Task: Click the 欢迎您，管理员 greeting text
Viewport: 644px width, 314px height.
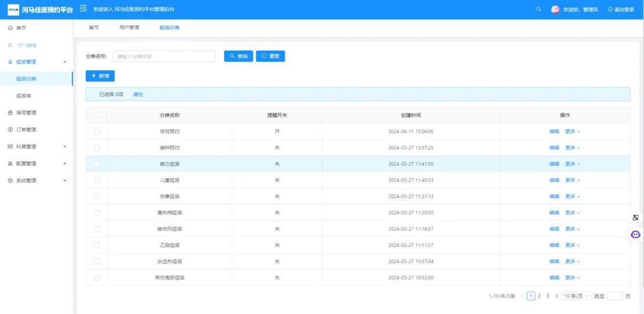Action: (580, 10)
